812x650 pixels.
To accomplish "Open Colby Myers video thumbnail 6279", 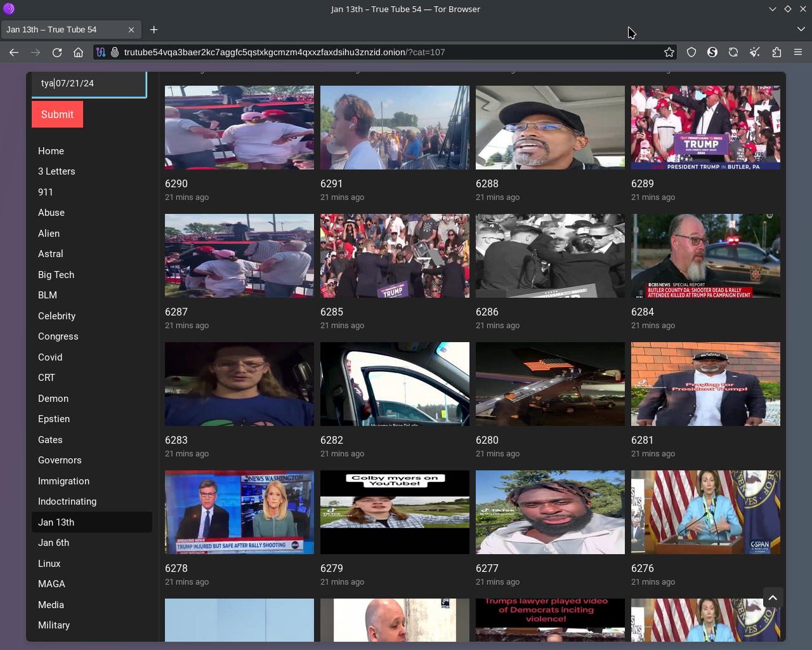I will pyautogui.click(x=395, y=512).
